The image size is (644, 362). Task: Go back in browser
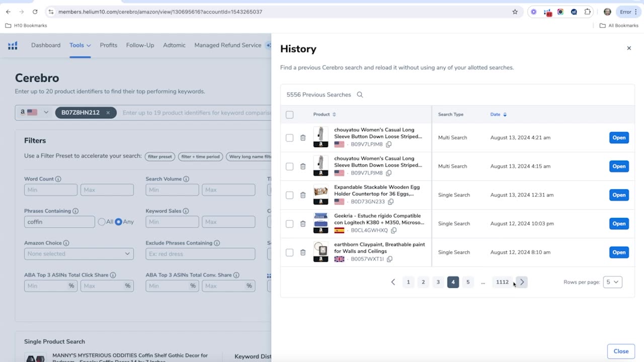8,12
